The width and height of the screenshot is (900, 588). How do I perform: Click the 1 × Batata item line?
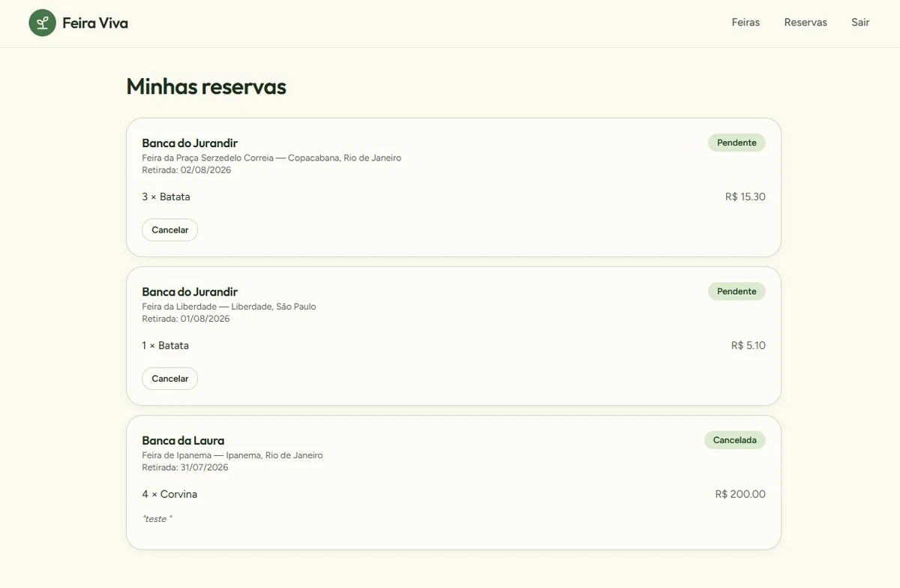tap(166, 346)
